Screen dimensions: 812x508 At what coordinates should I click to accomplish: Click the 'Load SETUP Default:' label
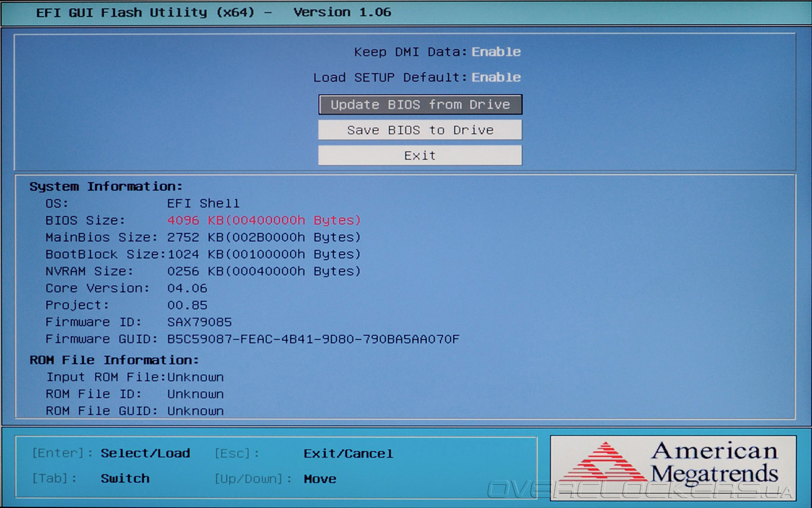coord(391,77)
